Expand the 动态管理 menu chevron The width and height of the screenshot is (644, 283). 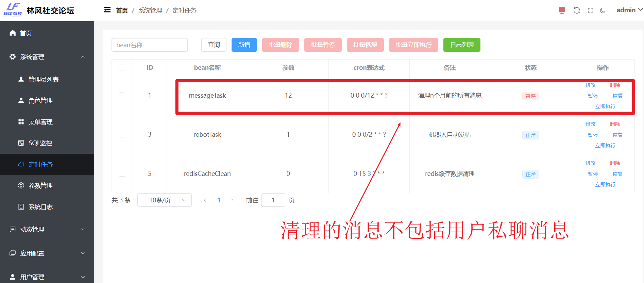coord(83,230)
